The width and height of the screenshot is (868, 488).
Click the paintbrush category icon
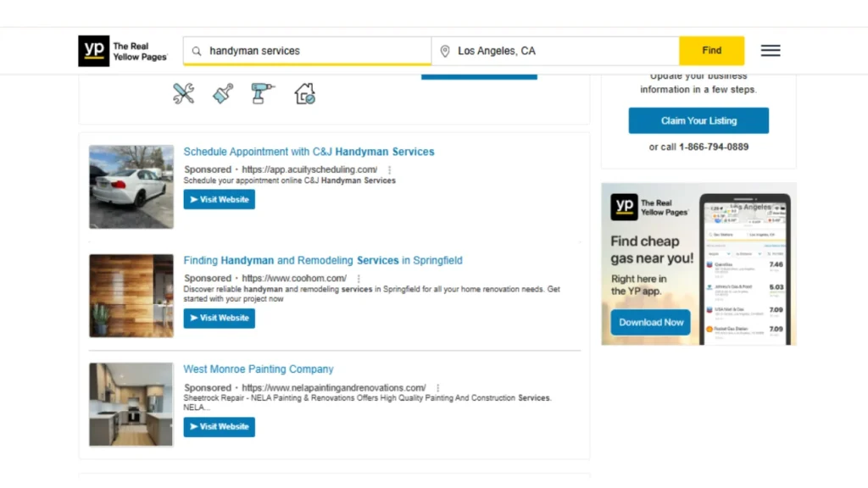(223, 94)
